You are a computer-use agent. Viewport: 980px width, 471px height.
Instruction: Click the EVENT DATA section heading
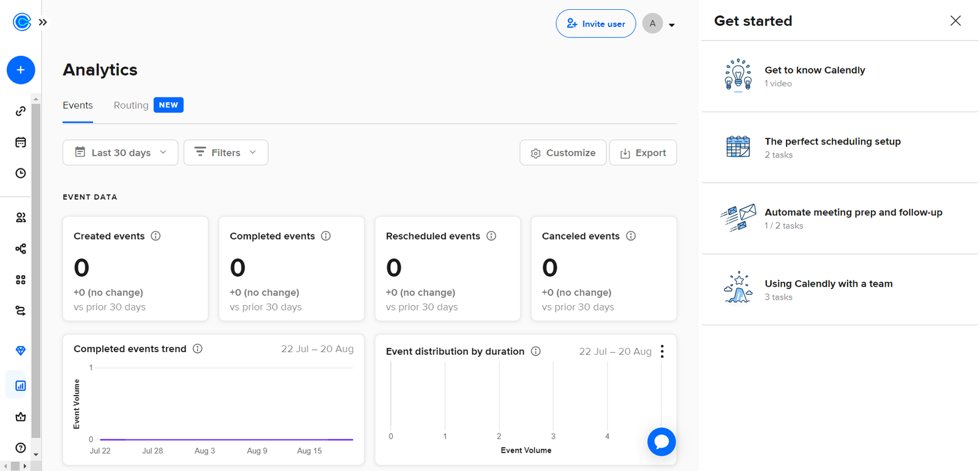point(90,197)
